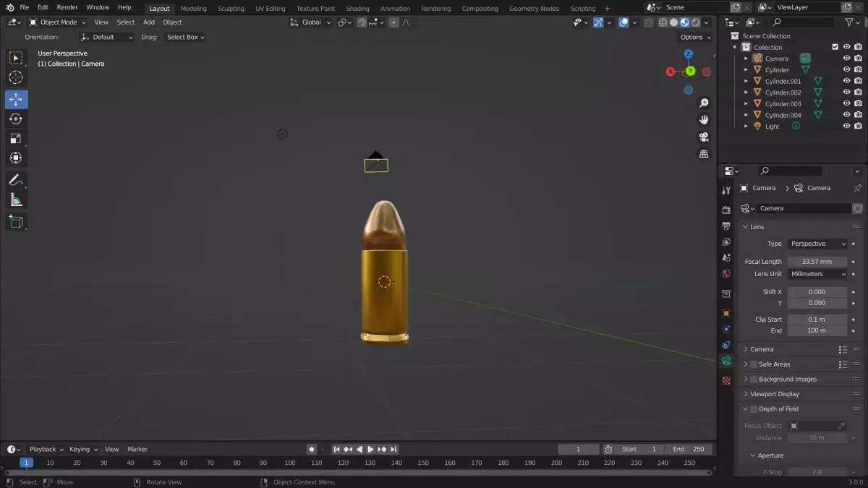Screen dimensions: 868x488
Task: Toggle viewport overlays display
Action: point(624,22)
